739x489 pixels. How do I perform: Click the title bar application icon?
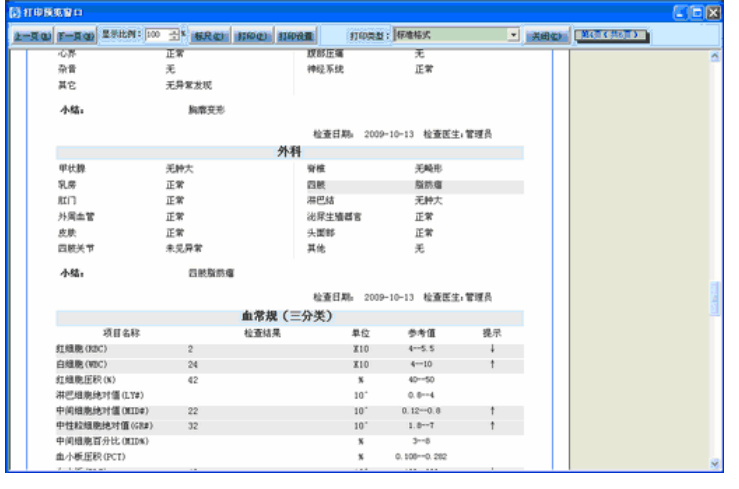point(13,13)
